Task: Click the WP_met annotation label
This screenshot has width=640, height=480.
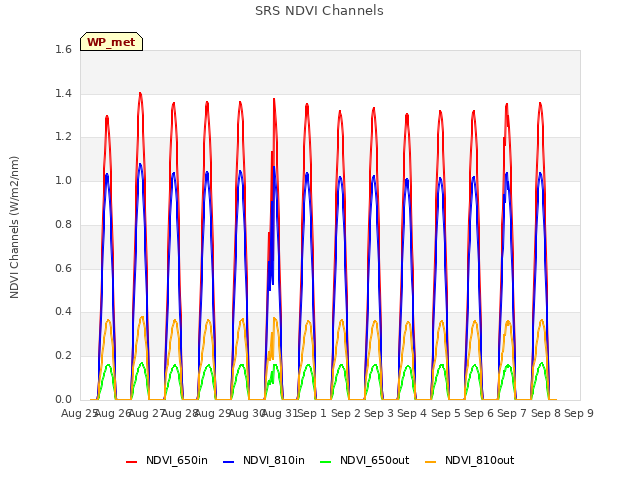Action: pos(111,42)
